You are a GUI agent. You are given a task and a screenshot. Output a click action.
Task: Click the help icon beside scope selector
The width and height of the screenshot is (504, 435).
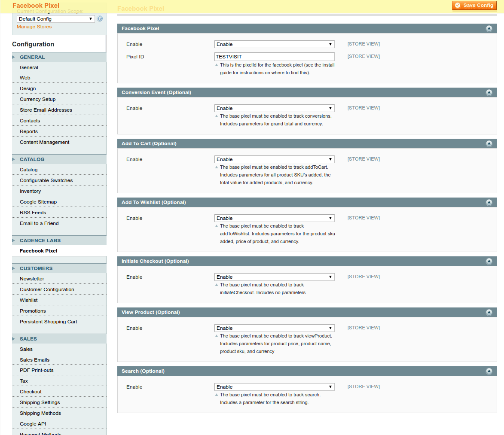point(100,18)
